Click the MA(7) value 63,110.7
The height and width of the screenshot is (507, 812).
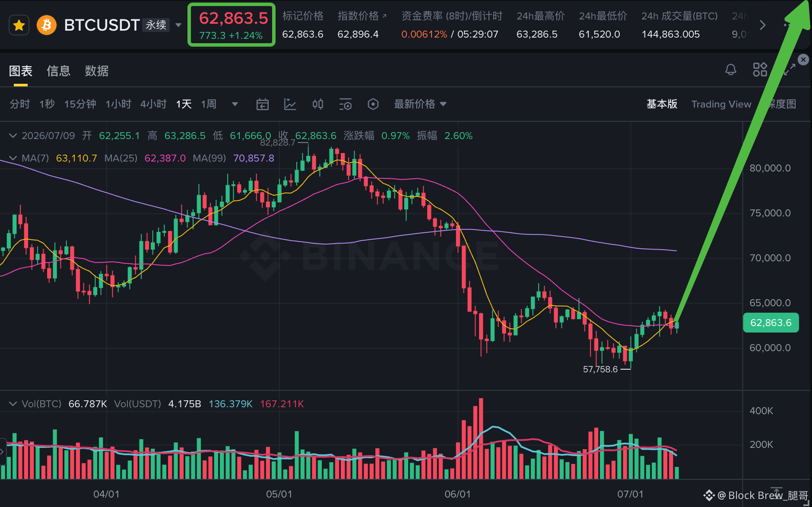[76, 158]
